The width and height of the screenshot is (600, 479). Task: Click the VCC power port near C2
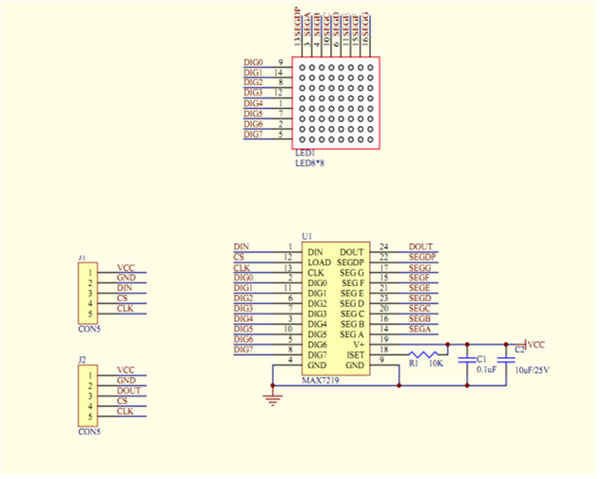point(535,345)
